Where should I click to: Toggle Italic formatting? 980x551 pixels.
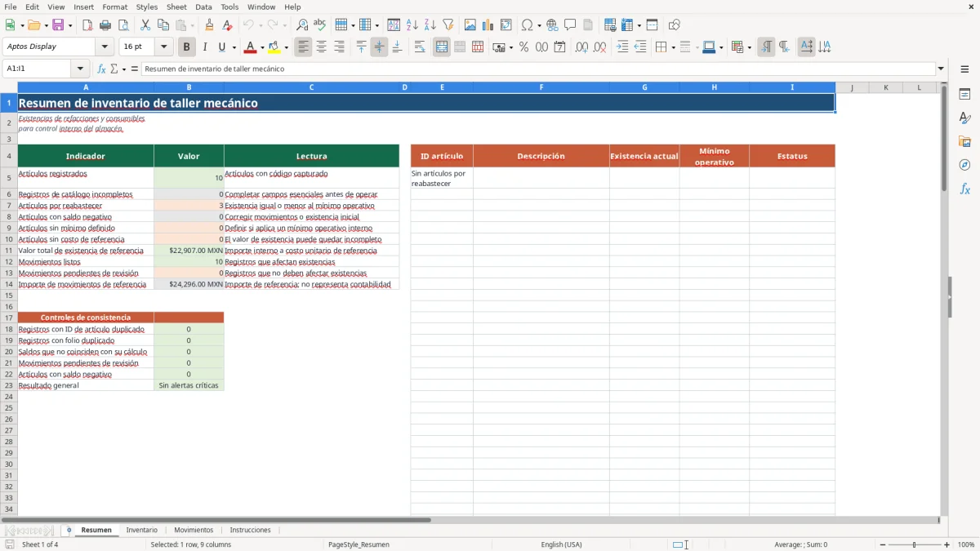tap(205, 47)
